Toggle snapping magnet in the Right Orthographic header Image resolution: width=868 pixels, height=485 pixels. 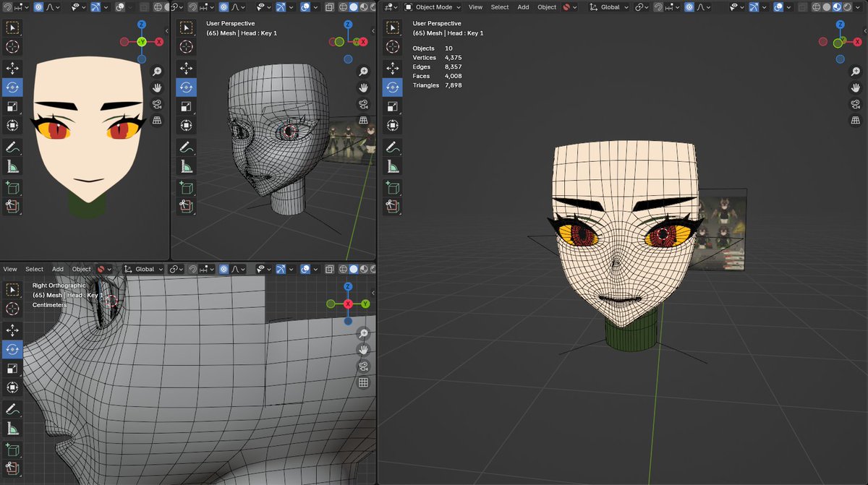tap(192, 269)
